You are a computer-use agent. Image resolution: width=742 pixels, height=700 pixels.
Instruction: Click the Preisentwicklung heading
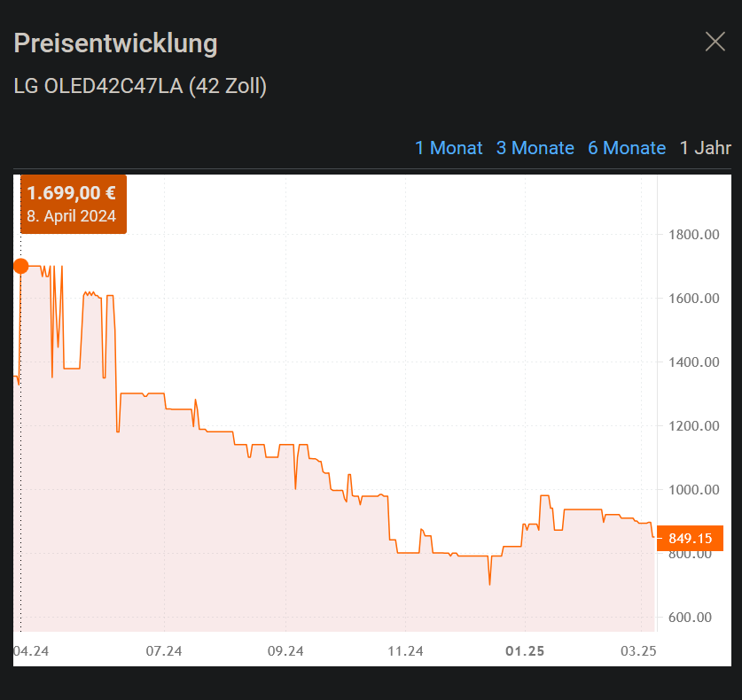pyautogui.click(x=115, y=43)
